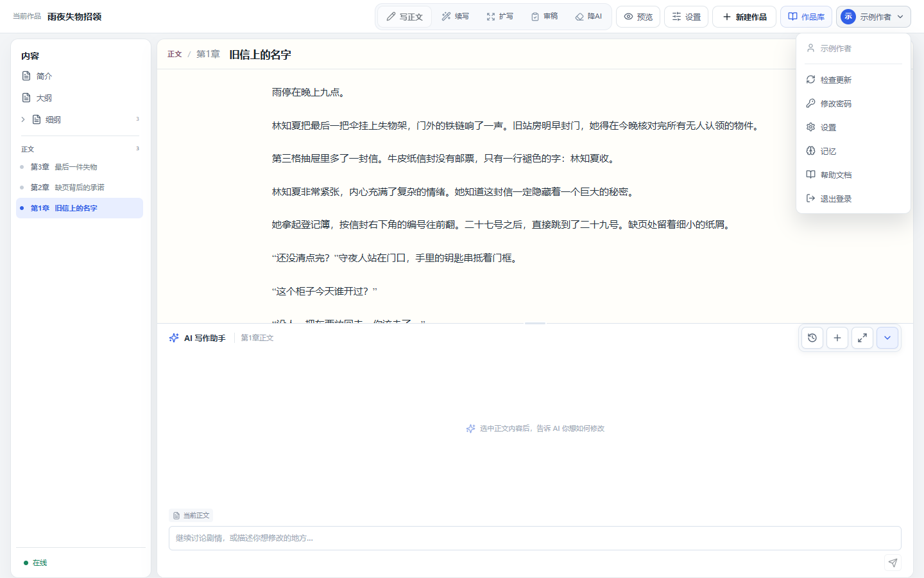Start a new AI conversation with plus icon
This screenshot has width=924, height=578.
tap(837, 338)
